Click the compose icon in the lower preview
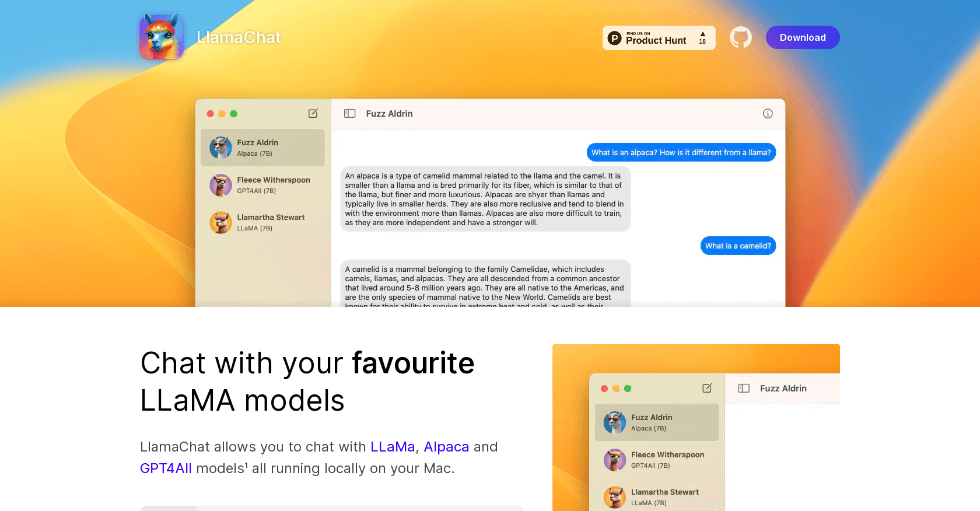 (707, 388)
